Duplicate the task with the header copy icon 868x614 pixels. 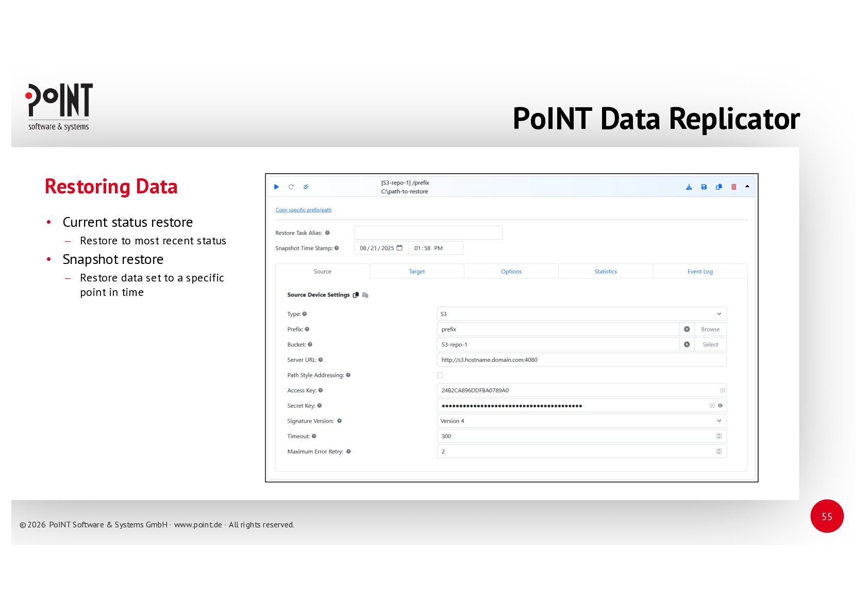[719, 187]
